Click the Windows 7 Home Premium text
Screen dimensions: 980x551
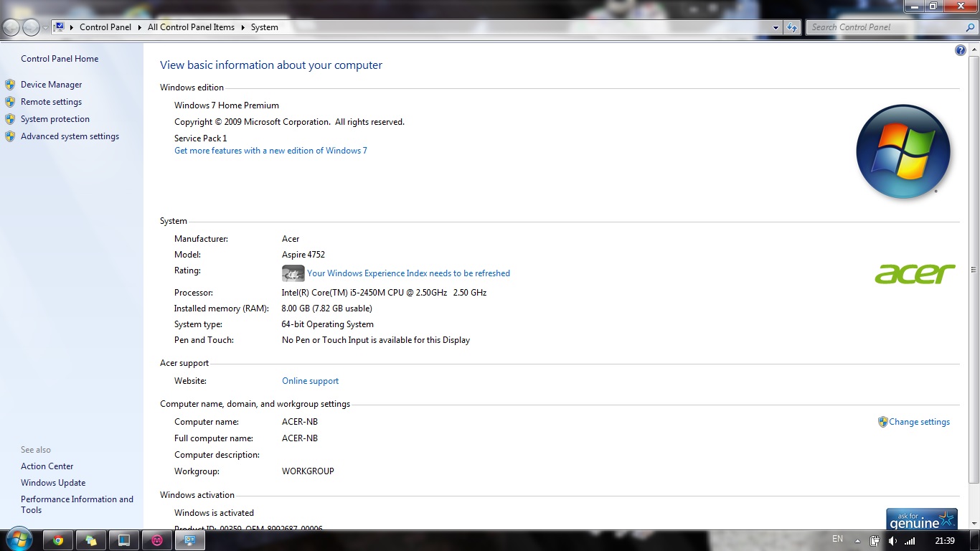click(227, 105)
